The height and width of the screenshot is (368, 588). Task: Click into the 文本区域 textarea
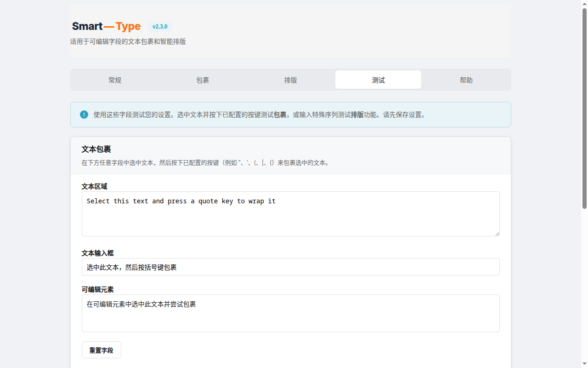[290, 214]
